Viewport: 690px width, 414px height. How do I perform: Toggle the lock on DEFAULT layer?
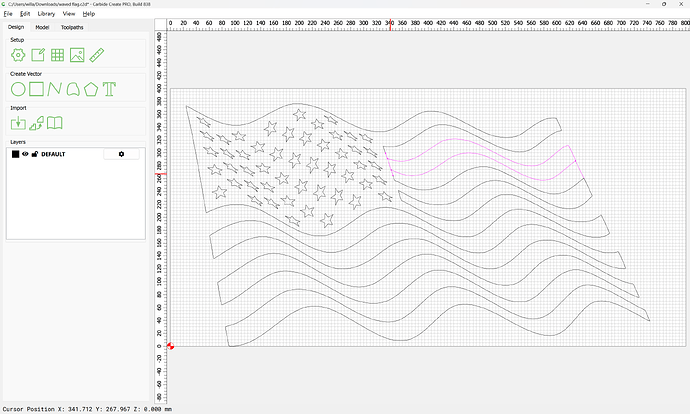[34, 154]
